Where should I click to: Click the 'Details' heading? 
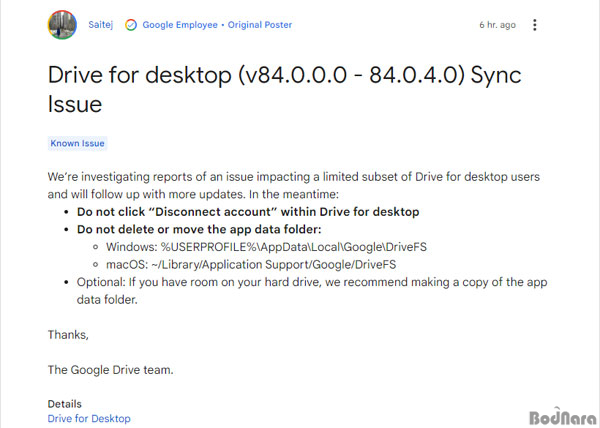tap(65, 404)
